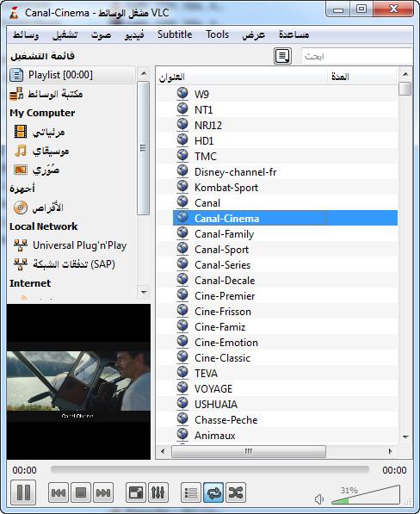Skip to next media track

pos(103,492)
